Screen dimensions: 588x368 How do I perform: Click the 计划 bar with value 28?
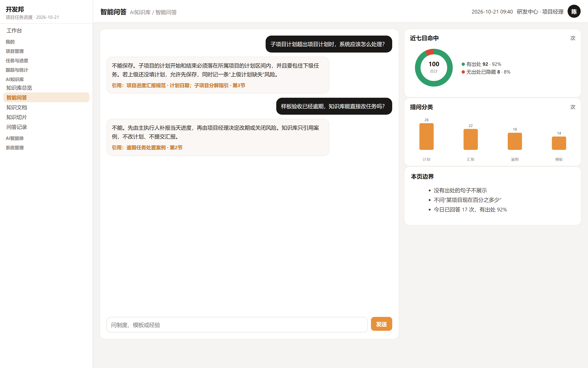(x=427, y=136)
